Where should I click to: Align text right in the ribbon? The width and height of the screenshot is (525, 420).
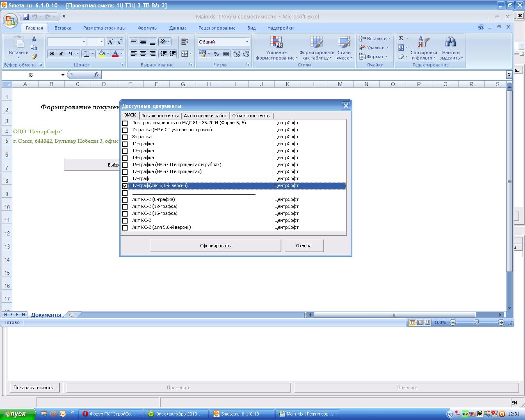tap(153, 54)
